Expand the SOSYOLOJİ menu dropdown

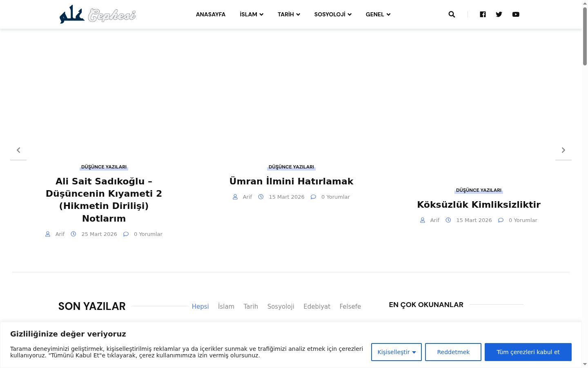[x=333, y=14]
